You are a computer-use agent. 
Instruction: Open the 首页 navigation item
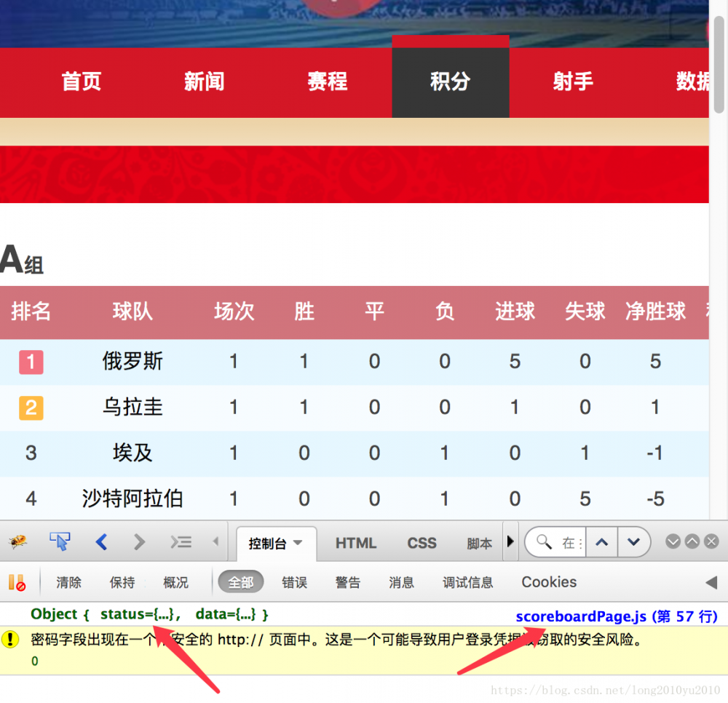pos(82,82)
